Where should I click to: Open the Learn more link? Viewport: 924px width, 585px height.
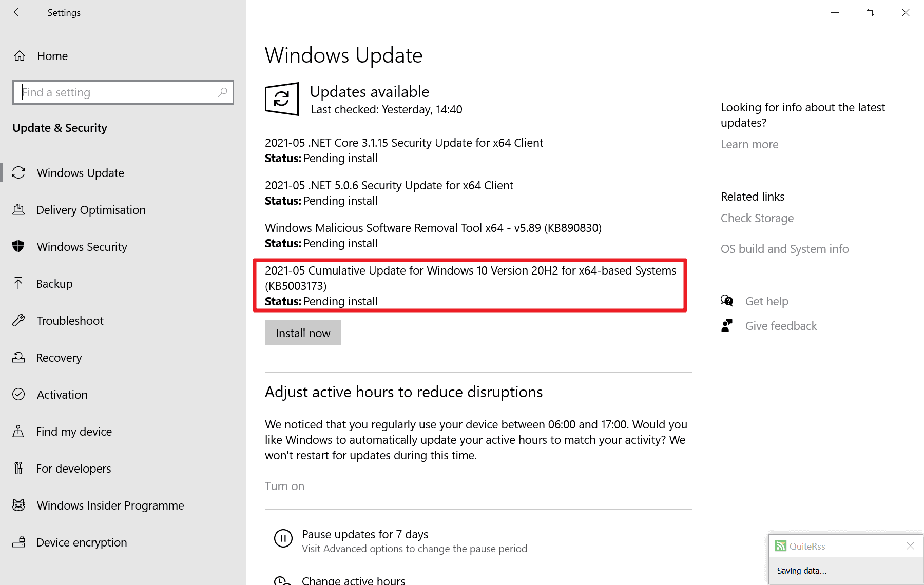749,144
